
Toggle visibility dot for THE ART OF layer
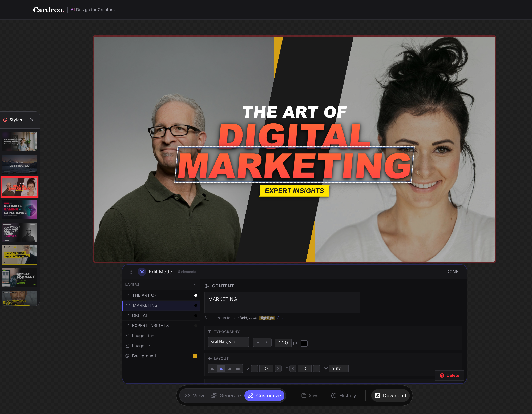195,295
